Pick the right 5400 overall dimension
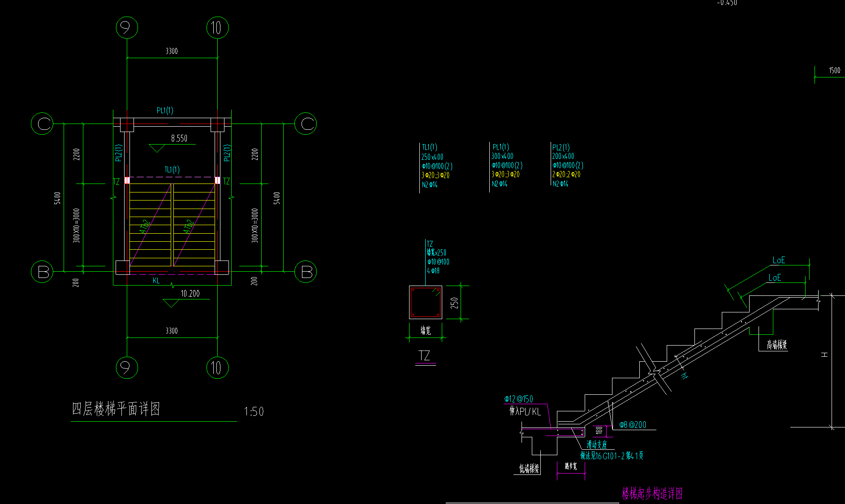 click(277, 198)
